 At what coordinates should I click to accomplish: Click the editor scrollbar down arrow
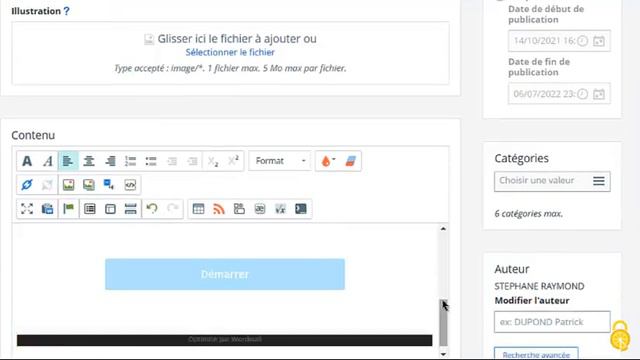point(443,354)
